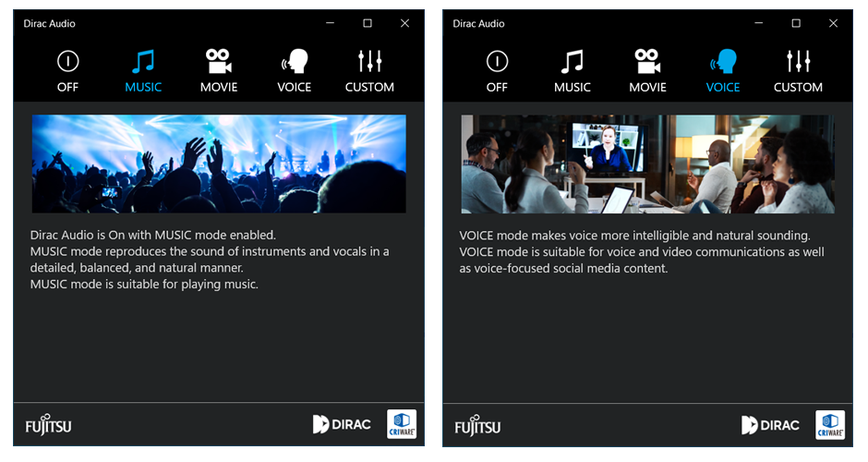Select MUSIC note icon in right window
Image resolution: width=868 pixels, height=462 pixels.
pyautogui.click(x=573, y=63)
